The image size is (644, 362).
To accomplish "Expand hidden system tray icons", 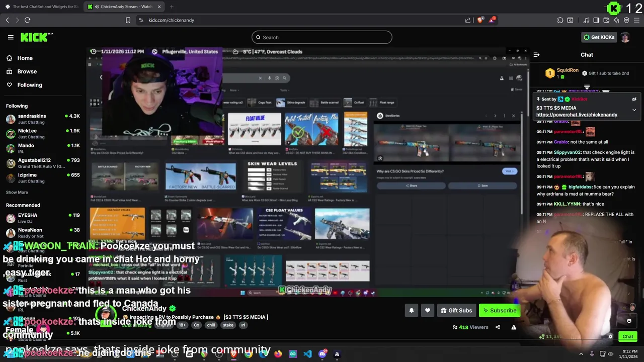I will pos(581,354).
